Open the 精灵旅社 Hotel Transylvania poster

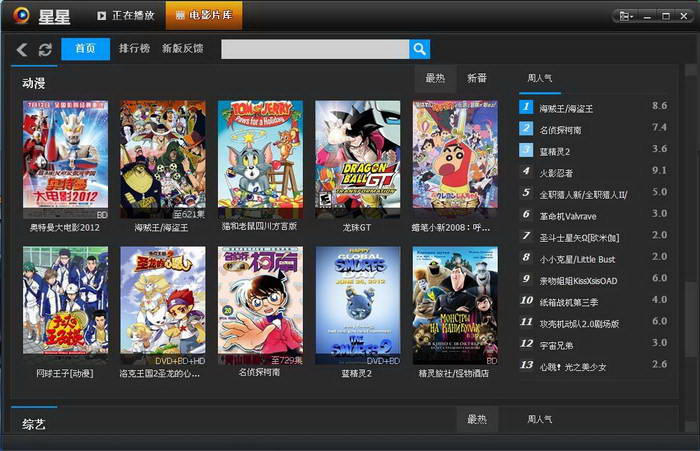(455, 305)
